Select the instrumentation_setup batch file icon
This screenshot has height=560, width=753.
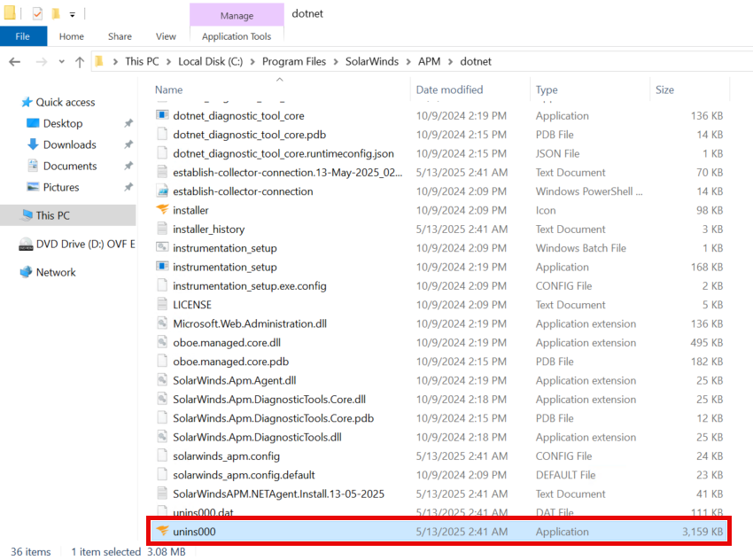pyautogui.click(x=162, y=248)
